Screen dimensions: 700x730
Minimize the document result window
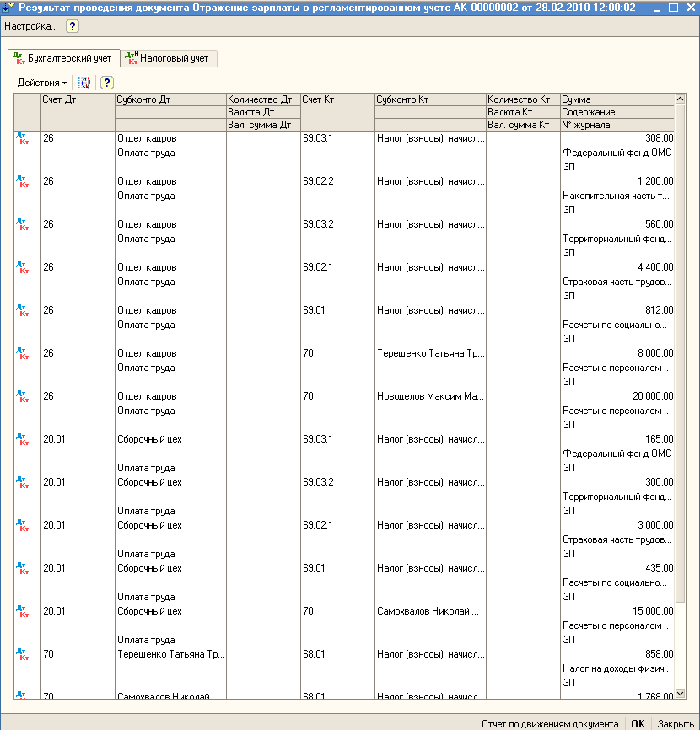click(x=657, y=8)
